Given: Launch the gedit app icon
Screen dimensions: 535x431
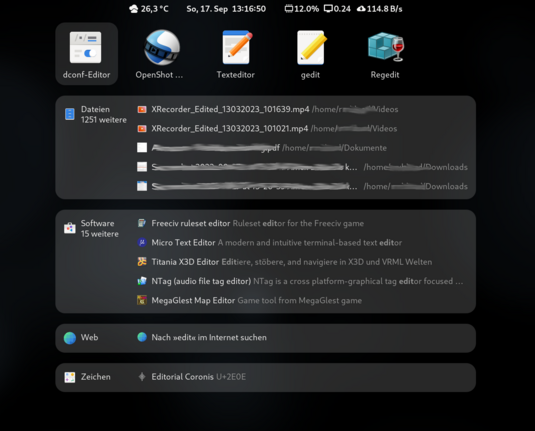Looking at the screenshot, I should click(x=311, y=47).
